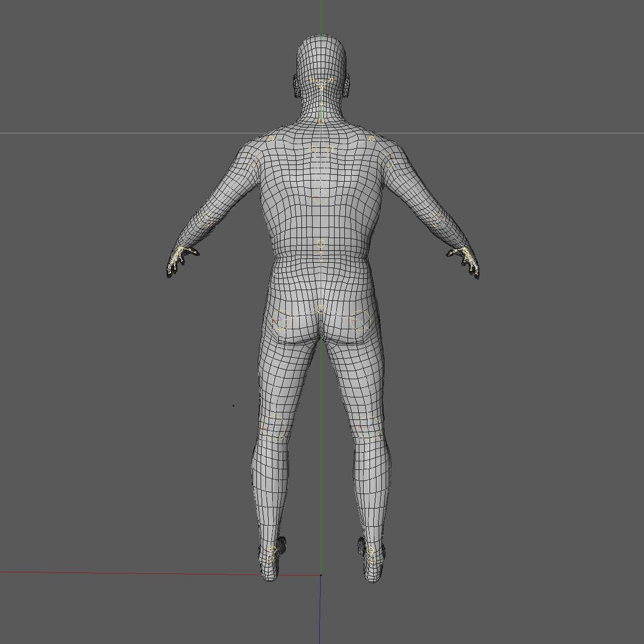Select the neck base joint marker
This screenshot has width=644, height=644.
pos(321,120)
